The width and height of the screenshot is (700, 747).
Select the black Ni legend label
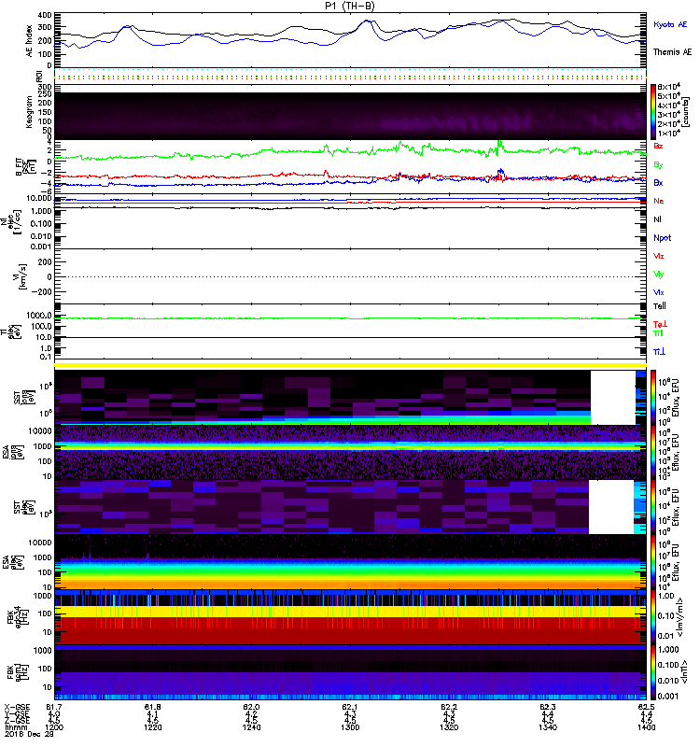click(x=657, y=219)
